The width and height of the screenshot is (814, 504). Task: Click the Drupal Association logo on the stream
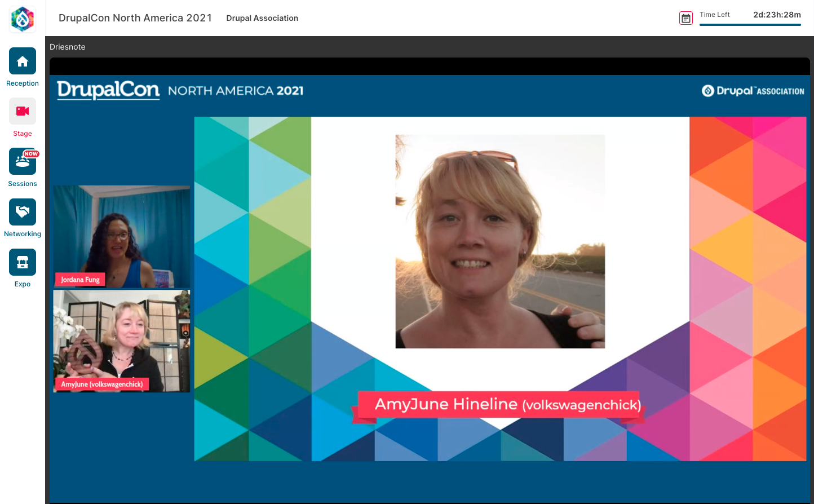coord(753,90)
